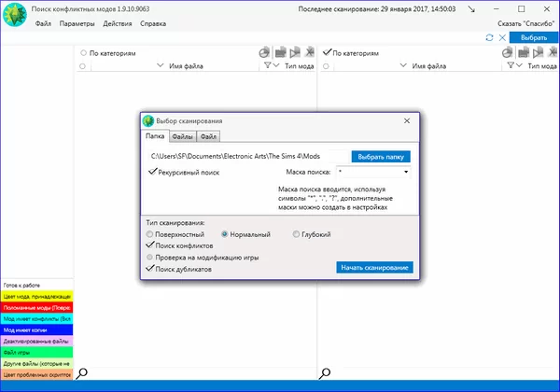The width and height of the screenshot is (560, 392).
Task: Click the magnifier search icon at bottom center
Action: pyautogui.click(x=325, y=373)
